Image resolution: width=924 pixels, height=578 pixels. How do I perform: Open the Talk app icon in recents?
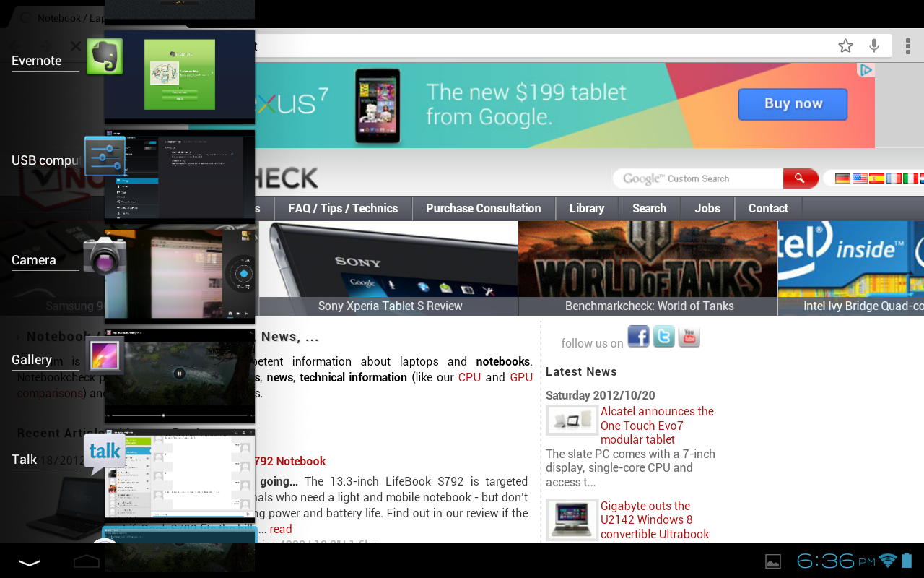pyautogui.click(x=105, y=454)
